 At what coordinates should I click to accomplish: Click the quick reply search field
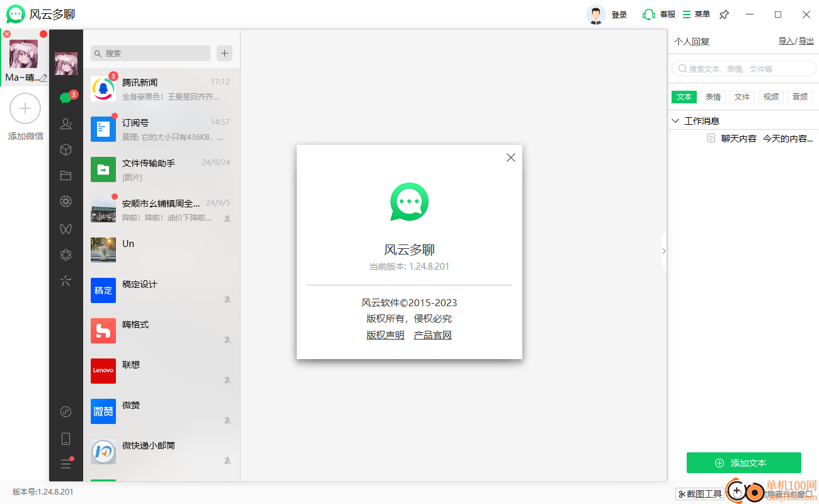click(x=743, y=69)
